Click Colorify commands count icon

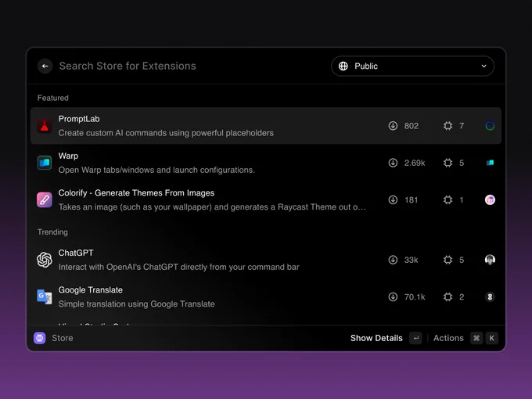[x=448, y=199]
